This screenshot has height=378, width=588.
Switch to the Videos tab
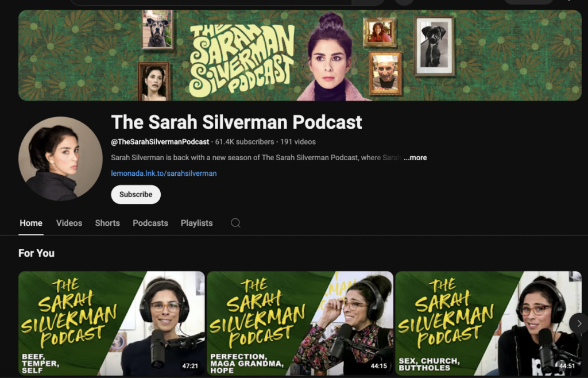coord(69,223)
